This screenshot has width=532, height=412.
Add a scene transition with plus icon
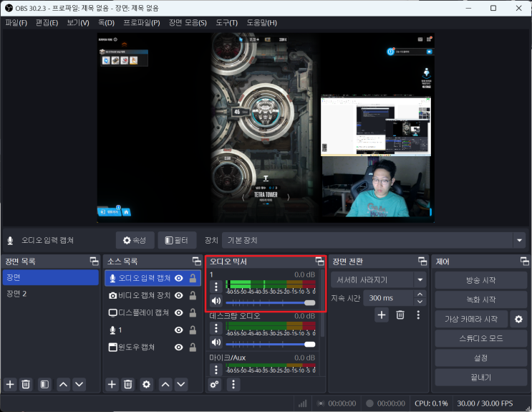coord(382,315)
